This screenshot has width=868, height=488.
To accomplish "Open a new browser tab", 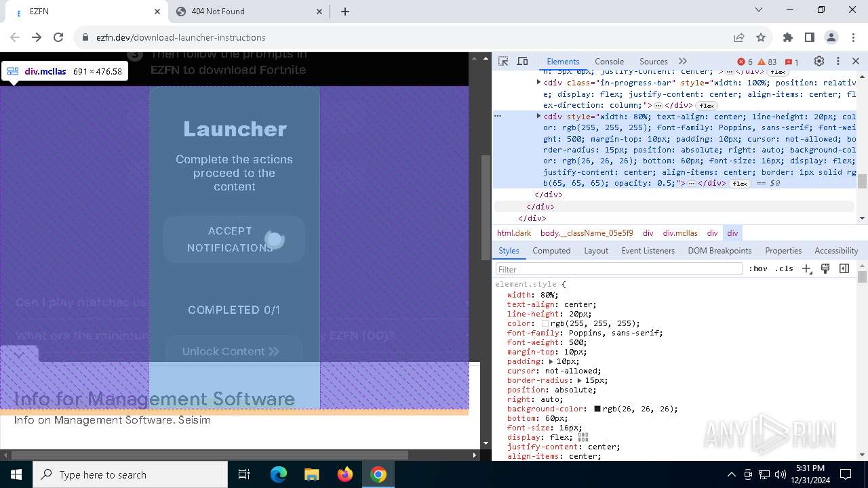I will click(x=345, y=12).
